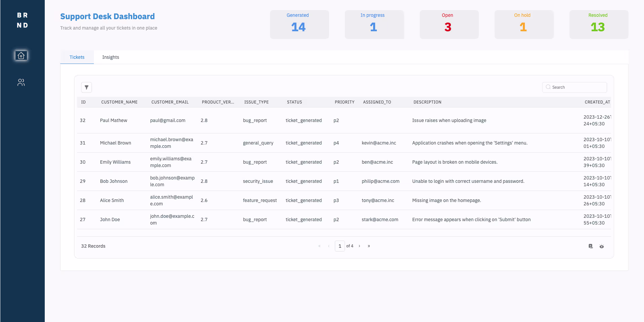
Task: Open the users icon in sidebar
Action: pyautogui.click(x=21, y=82)
